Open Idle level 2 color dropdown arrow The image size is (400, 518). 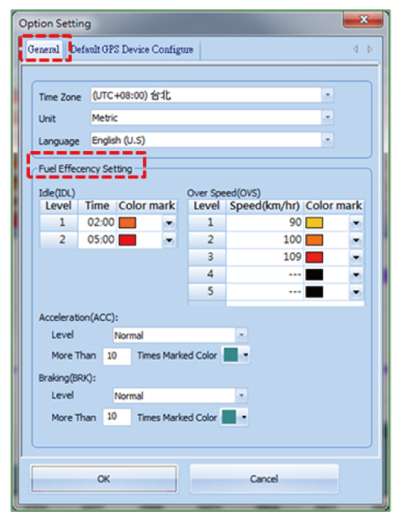[169, 240]
